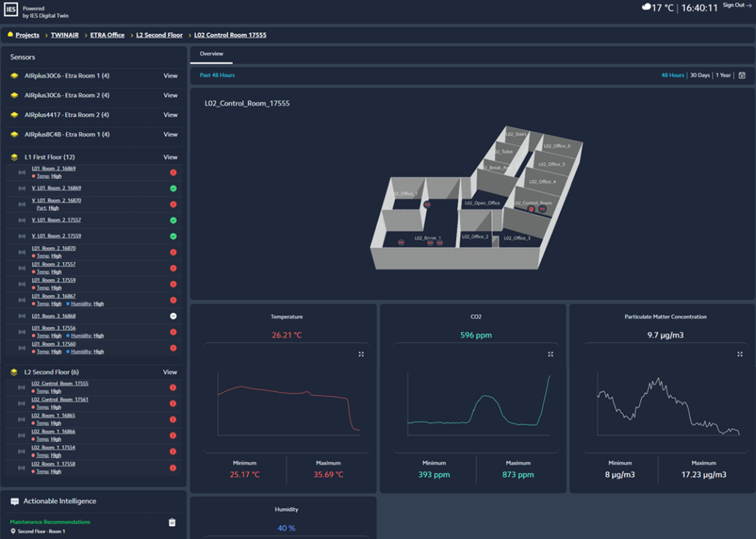View the L2 Second Floor sensors
The image size is (756, 539).
(169, 372)
